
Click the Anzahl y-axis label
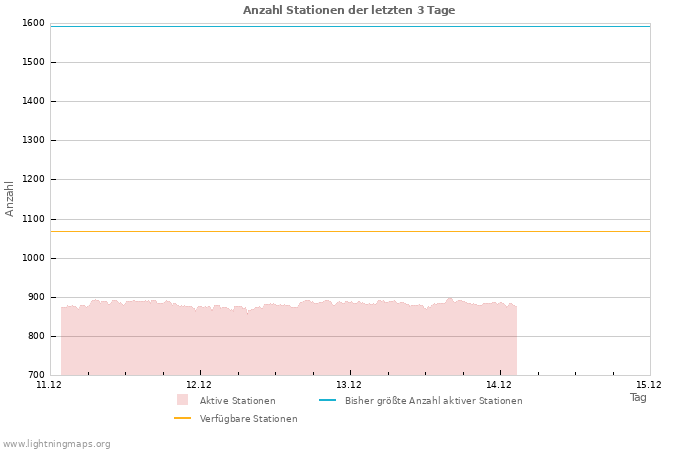click(10, 198)
